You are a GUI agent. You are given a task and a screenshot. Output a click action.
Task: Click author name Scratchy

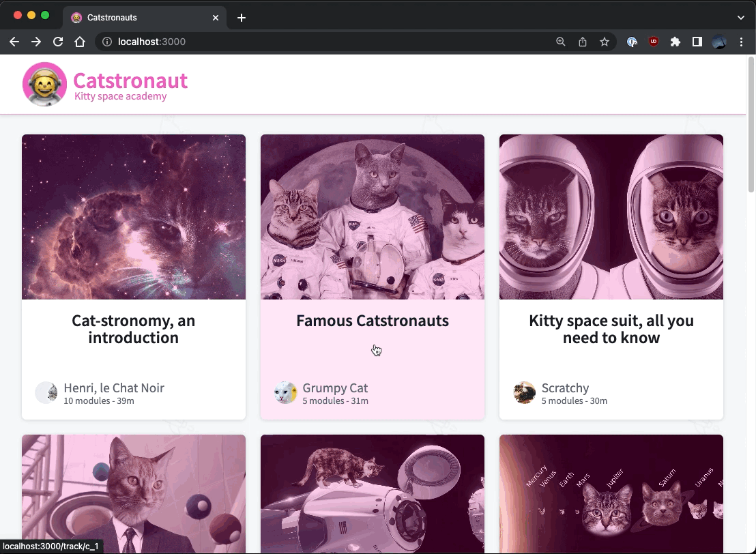coord(565,388)
